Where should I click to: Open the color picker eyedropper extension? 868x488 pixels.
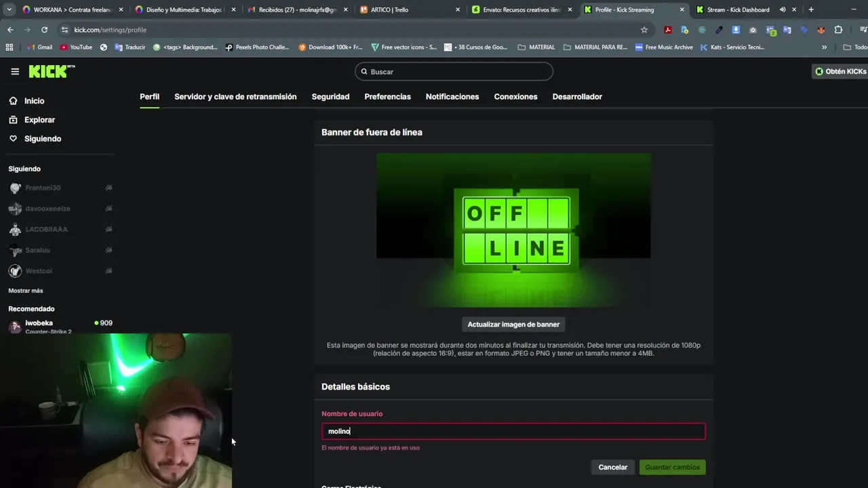tap(719, 30)
